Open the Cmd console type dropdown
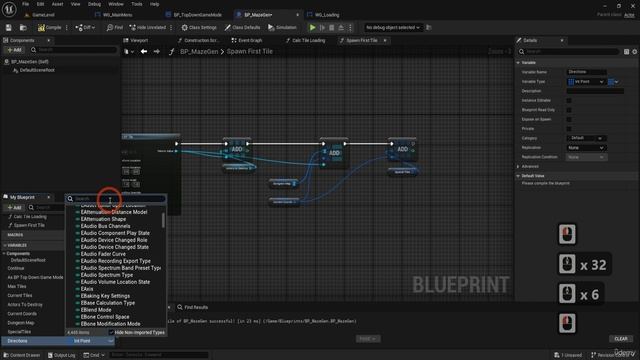Image resolution: width=640 pixels, height=360 pixels. coord(94,355)
